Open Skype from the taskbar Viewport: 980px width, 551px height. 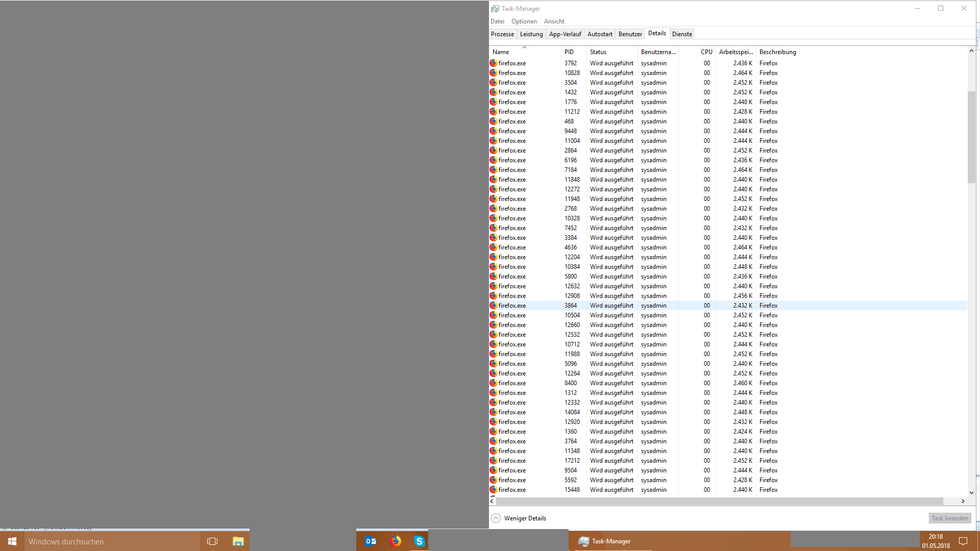(x=419, y=541)
